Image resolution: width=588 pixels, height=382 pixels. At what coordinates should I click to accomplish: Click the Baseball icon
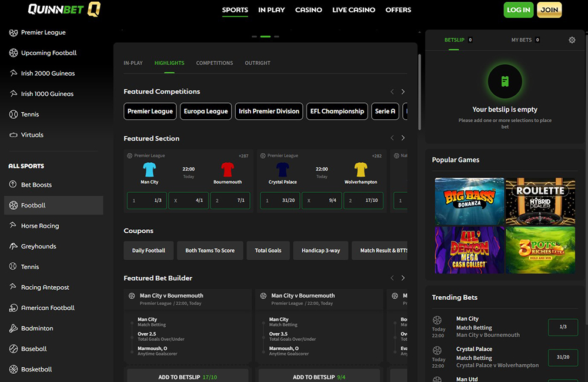(14, 349)
